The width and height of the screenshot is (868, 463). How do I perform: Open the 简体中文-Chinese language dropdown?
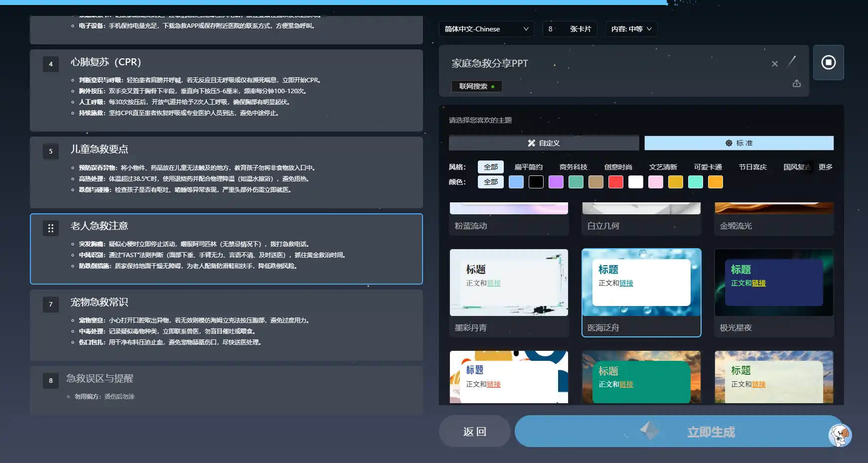point(486,29)
